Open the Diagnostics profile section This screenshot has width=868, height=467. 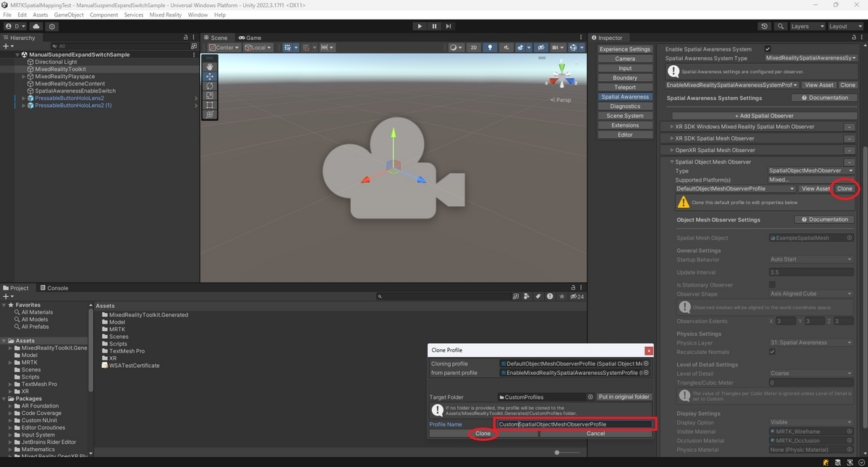click(x=625, y=106)
